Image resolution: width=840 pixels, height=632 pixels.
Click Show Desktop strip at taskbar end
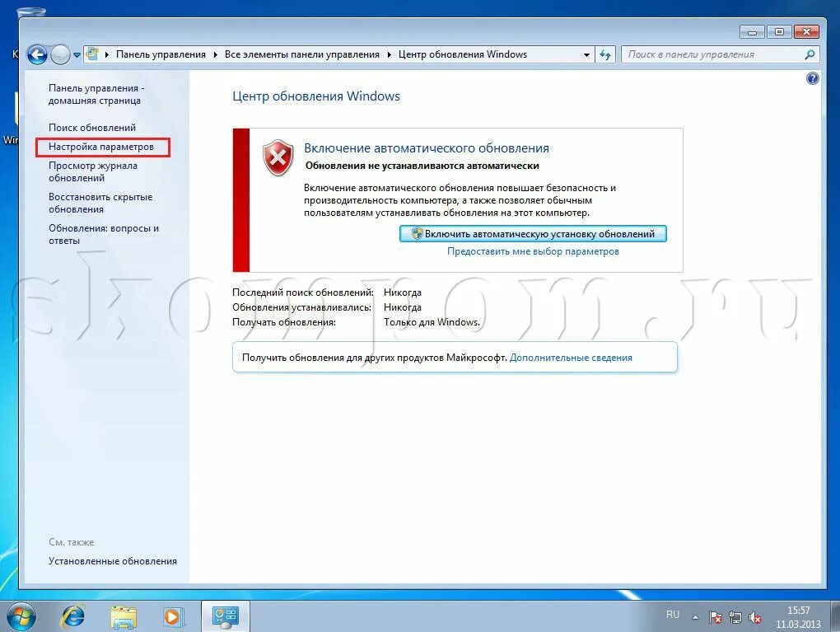click(834, 616)
